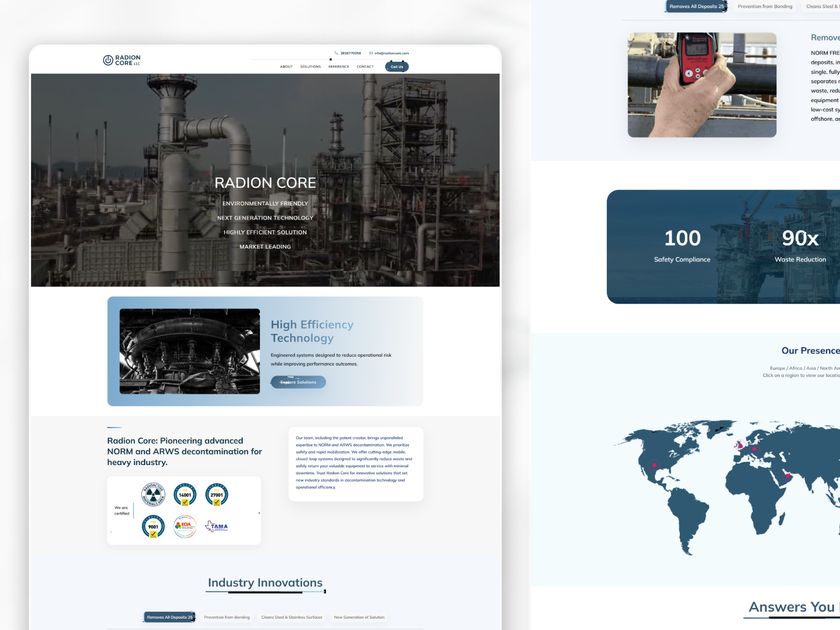Select the Prevention from Bonding tab
Screen dimensions: 840x630
[227, 617]
